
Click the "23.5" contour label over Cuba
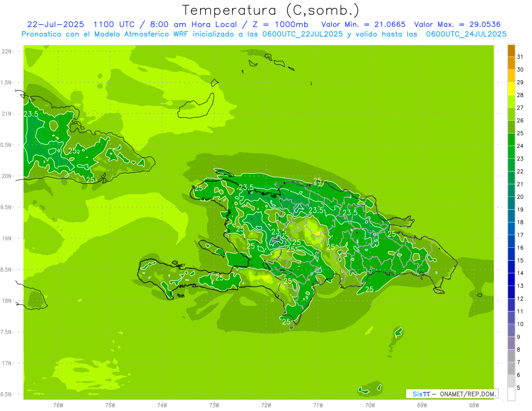tap(31, 114)
